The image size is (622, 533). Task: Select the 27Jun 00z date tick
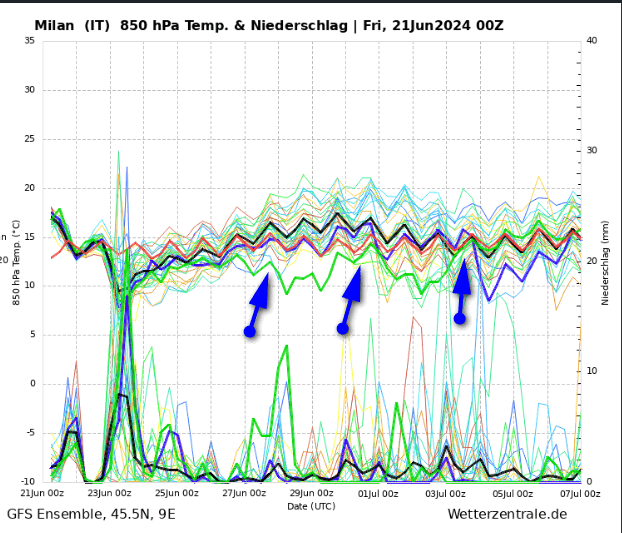(243, 492)
